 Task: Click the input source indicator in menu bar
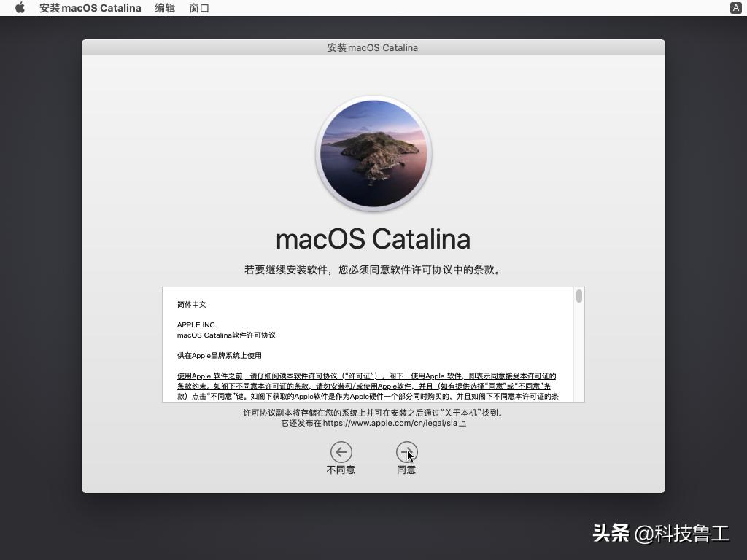[735, 8]
